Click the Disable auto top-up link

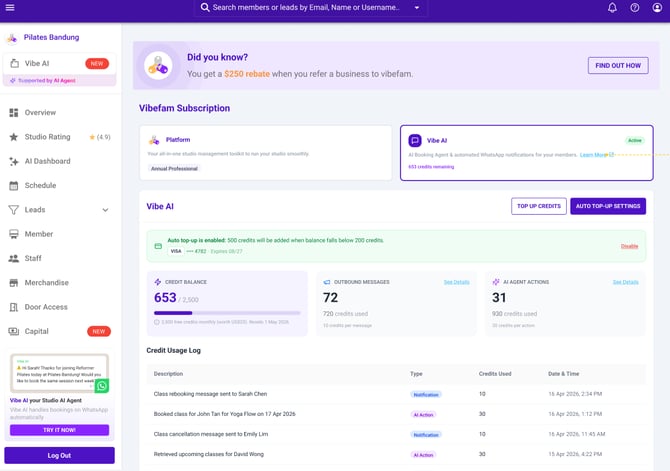(x=629, y=246)
